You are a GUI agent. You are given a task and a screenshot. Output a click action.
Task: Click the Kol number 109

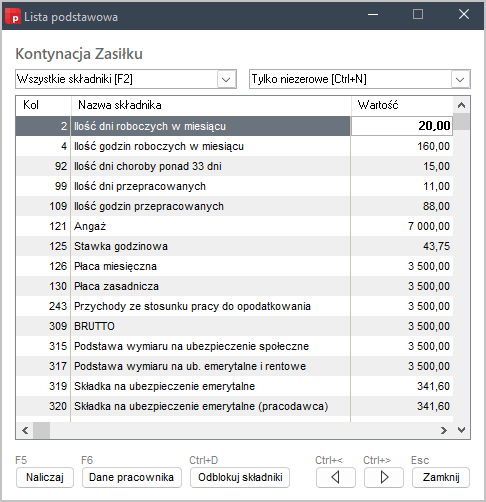click(x=58, y=206)
